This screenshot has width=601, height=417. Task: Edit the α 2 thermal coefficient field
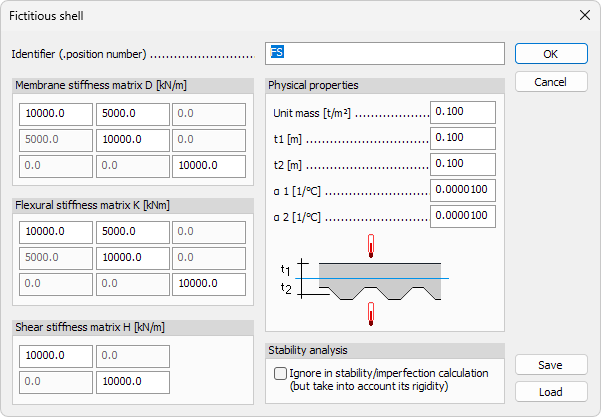[x=463, y=217]
